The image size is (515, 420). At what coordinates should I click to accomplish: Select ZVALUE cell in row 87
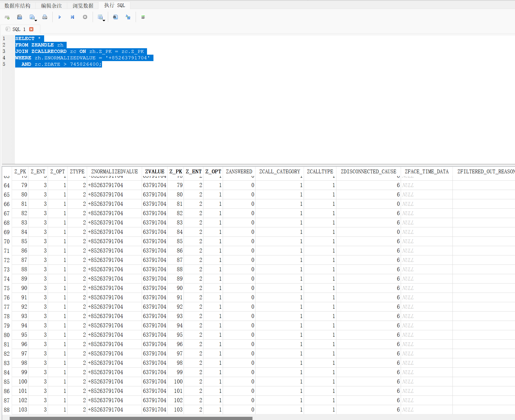coord(155,400)
